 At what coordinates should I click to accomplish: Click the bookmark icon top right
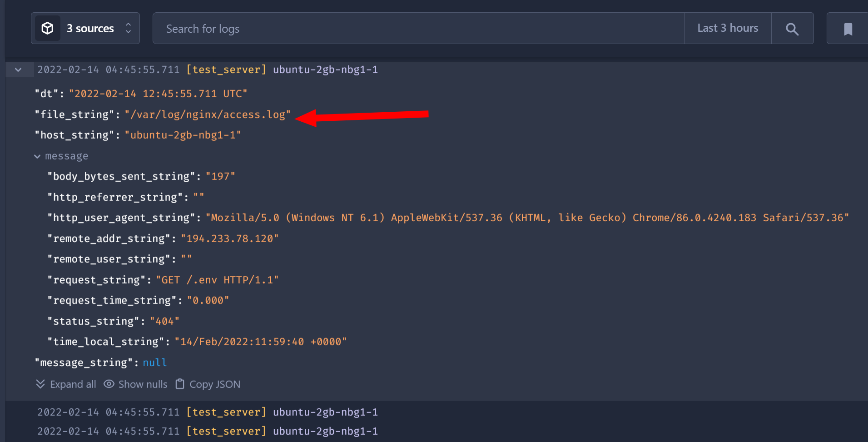[x=848, y=29]
